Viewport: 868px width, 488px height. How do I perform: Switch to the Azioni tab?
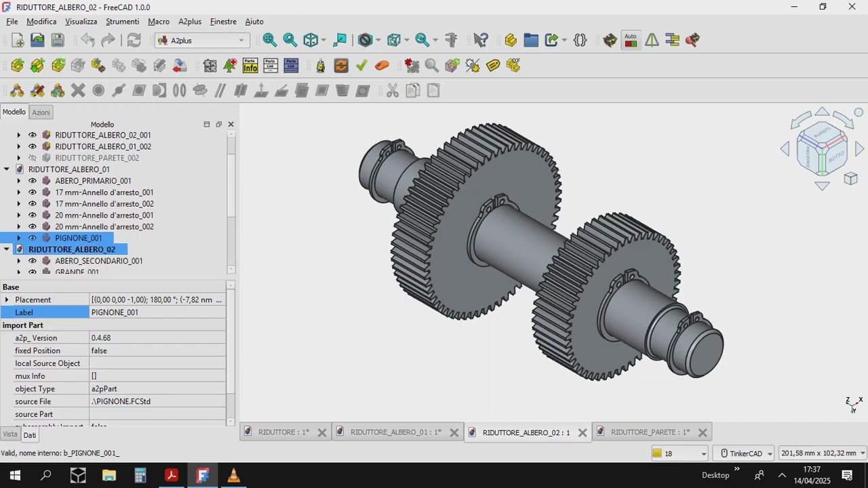tap(41, 113)
